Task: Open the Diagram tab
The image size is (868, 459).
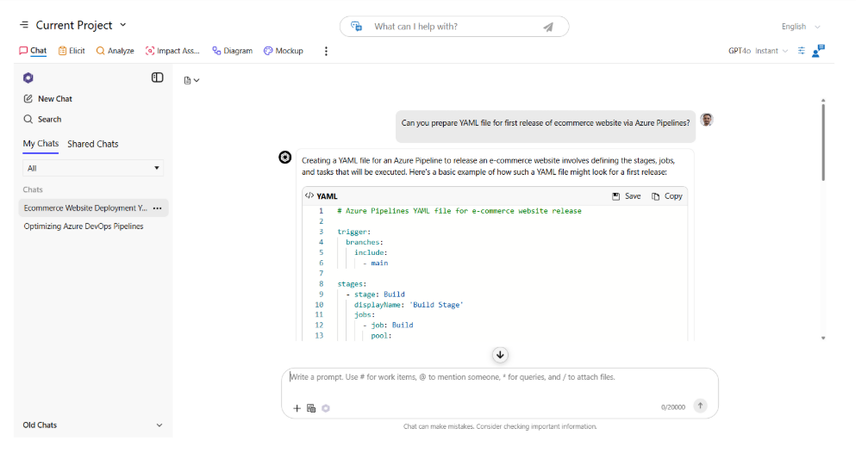Action: [233, 51]
